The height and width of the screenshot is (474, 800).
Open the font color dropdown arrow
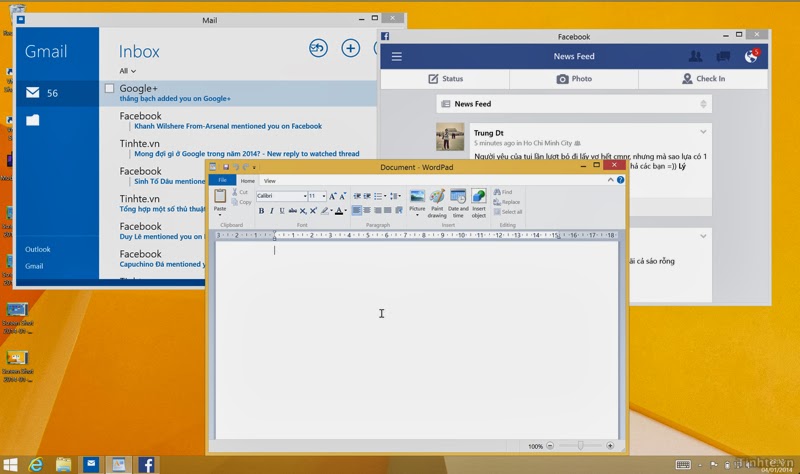[345, 211]
